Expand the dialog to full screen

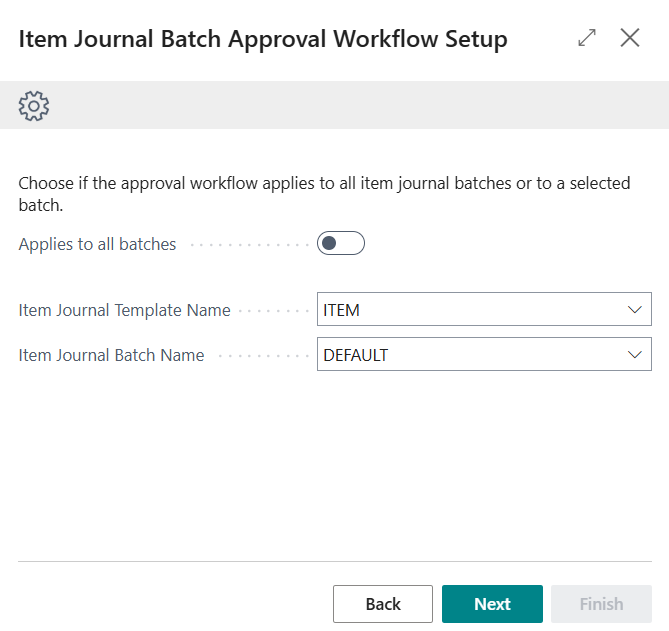tap(587, 38)
